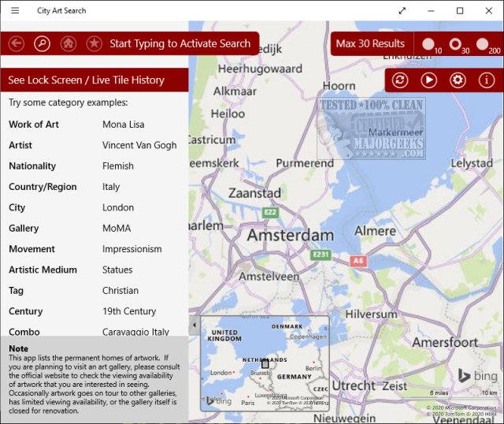
Task: Click Utrecht on the map
Action: (354, 385)
